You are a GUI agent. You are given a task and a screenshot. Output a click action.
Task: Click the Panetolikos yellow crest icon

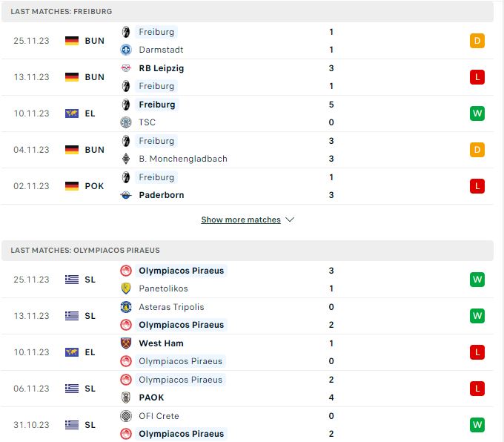(126, 288)
